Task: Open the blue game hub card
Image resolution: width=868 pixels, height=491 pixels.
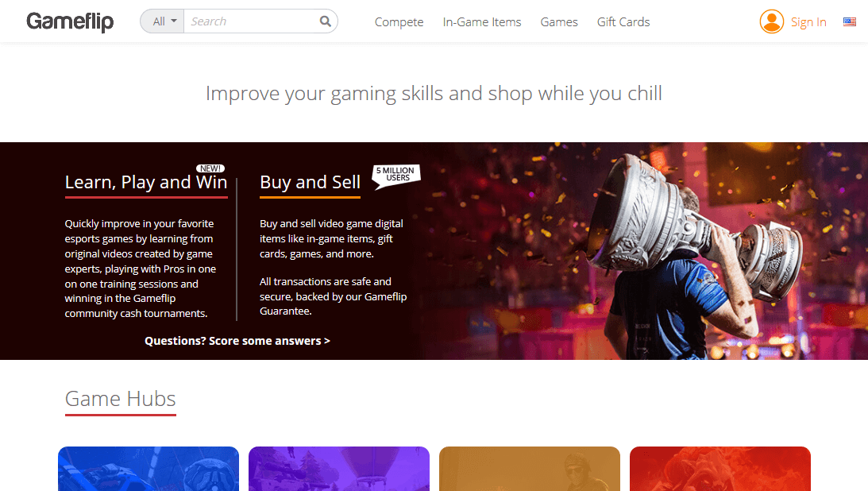Action: (x=149, y=469)
